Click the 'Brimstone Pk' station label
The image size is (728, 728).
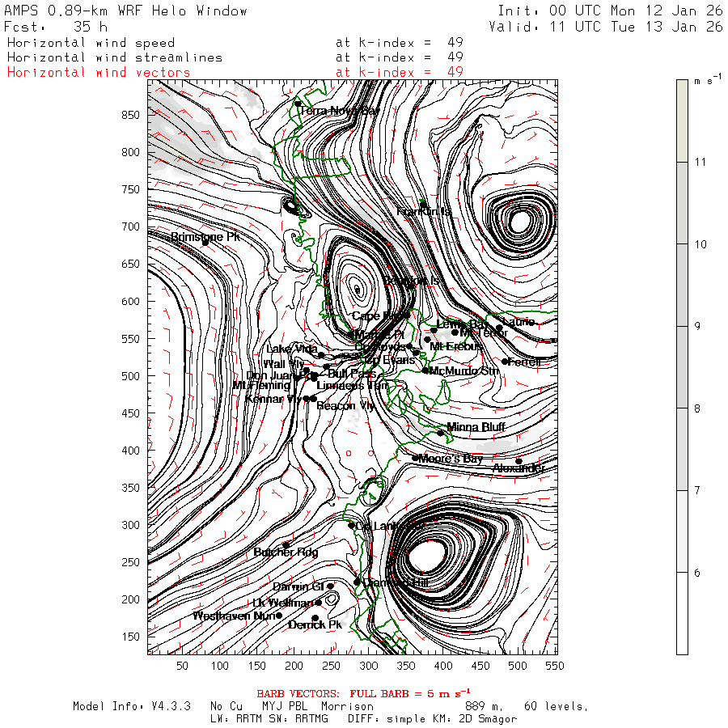coord(205,237)
